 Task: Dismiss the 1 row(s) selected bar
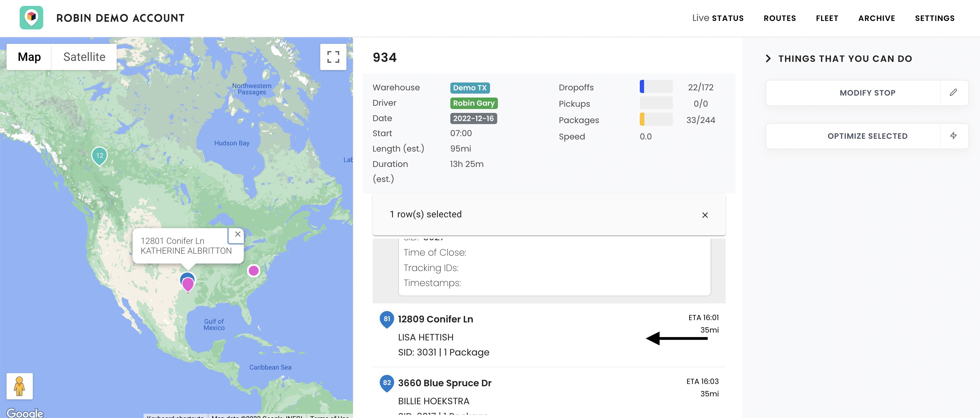coord(705,215)
